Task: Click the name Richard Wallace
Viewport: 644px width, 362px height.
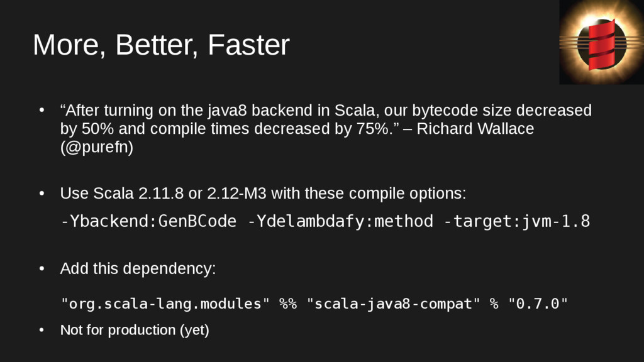Action: (x=475, y=129)
